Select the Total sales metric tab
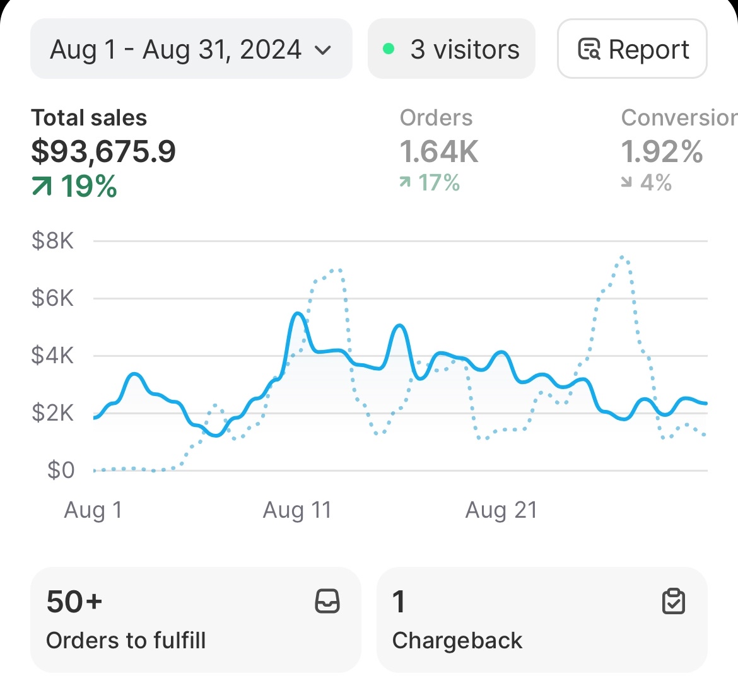This screenshot has width=738, height=700. click(x=89, y=118)
